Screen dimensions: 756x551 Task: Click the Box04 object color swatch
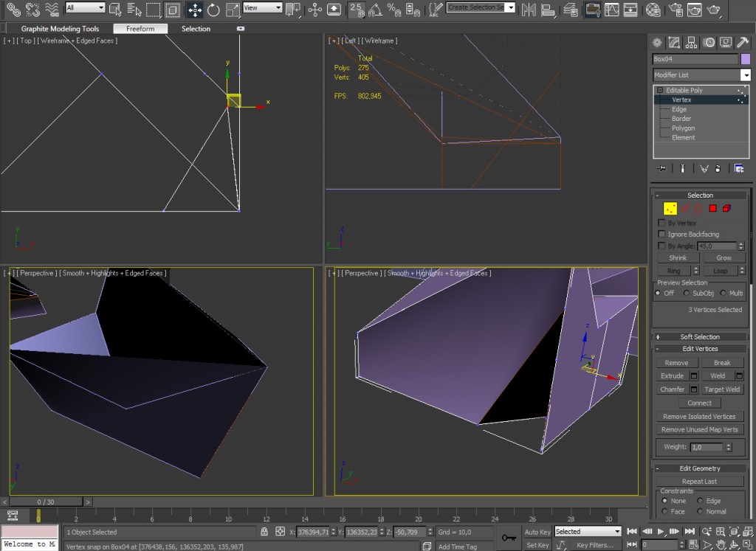(x=746, y=59)
